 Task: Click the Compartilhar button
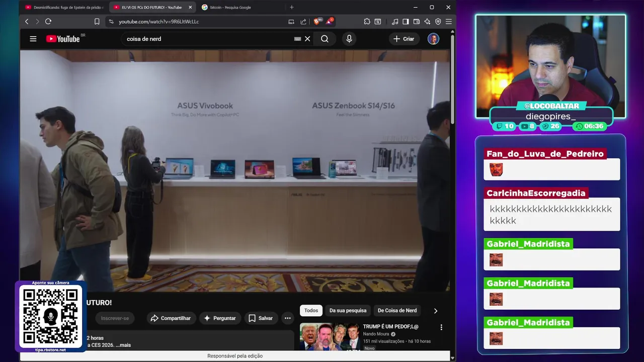point(171,318)
